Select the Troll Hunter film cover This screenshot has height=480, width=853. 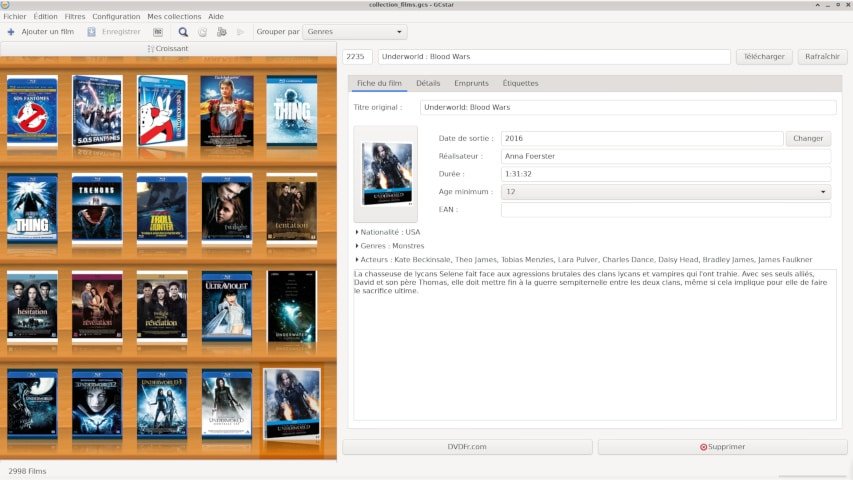click(x=162, y=208)
